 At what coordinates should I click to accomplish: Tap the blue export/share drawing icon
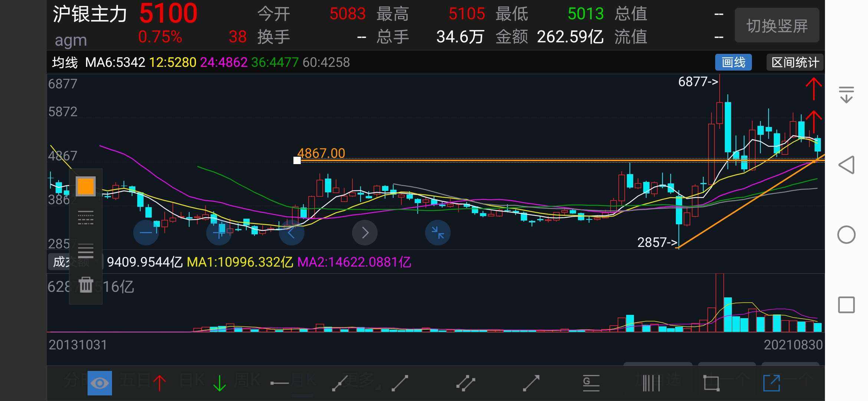(772, 383)
